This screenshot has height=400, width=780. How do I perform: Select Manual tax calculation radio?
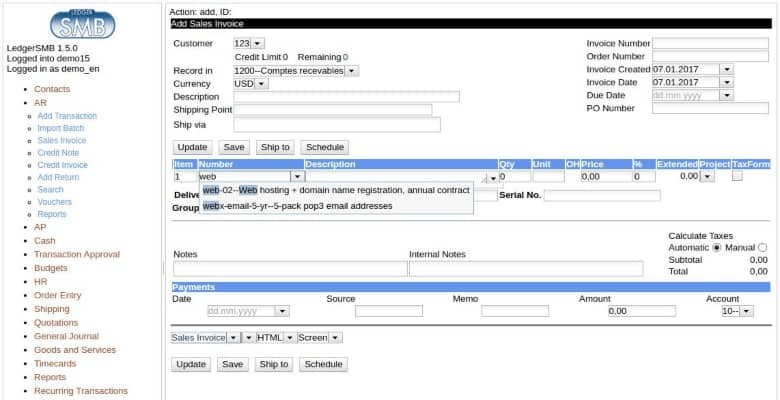pyautogui.click(x=763, y=247)
